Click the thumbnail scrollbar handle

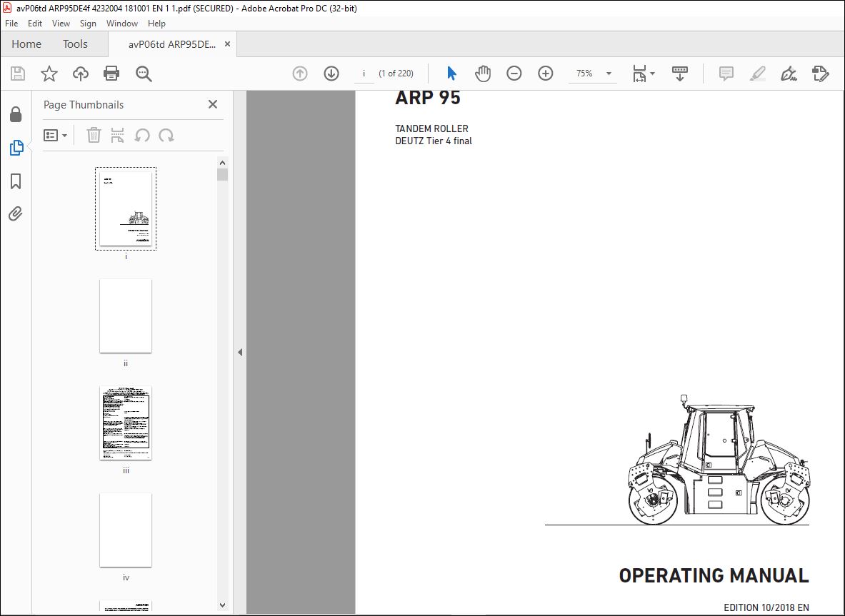[x=223, y=174]
